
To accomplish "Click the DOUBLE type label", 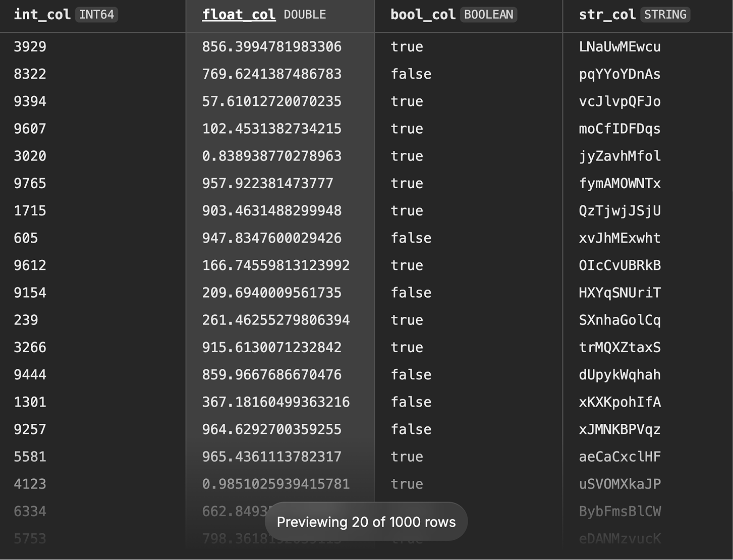I will tap(305, 15).
